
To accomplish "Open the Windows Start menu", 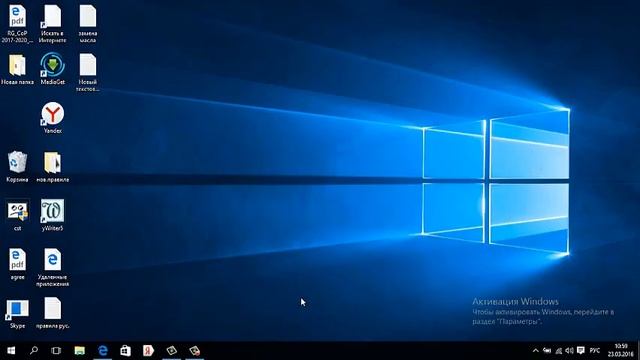I will click(x=11, y=351).
